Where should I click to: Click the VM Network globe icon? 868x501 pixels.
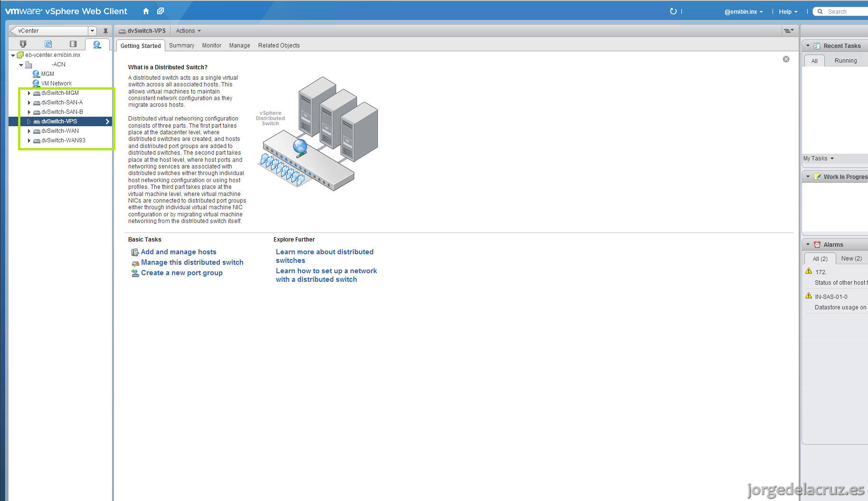[x=36, y=83]
